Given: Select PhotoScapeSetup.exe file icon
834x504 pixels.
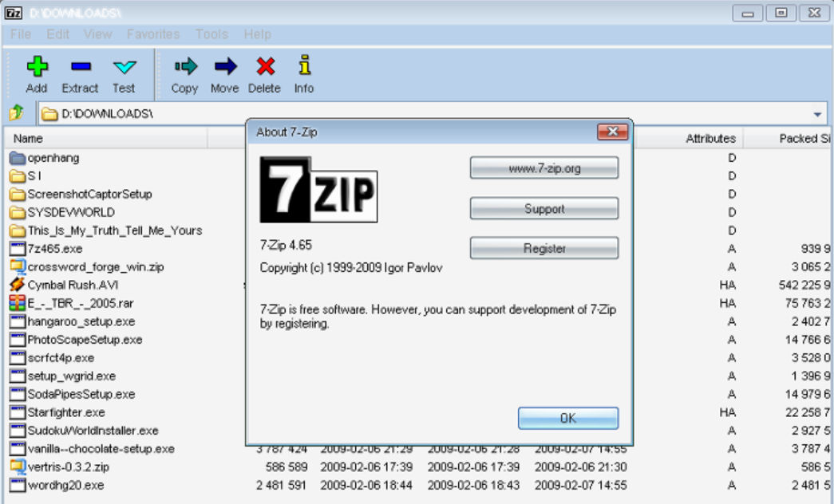Looking at the screenshot, I should click(18, 340).
